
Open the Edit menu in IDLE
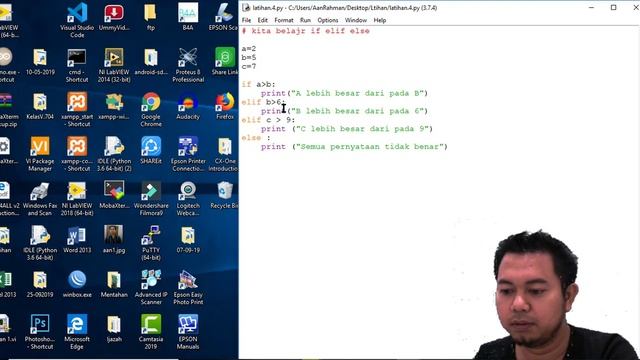coord(262,20)
